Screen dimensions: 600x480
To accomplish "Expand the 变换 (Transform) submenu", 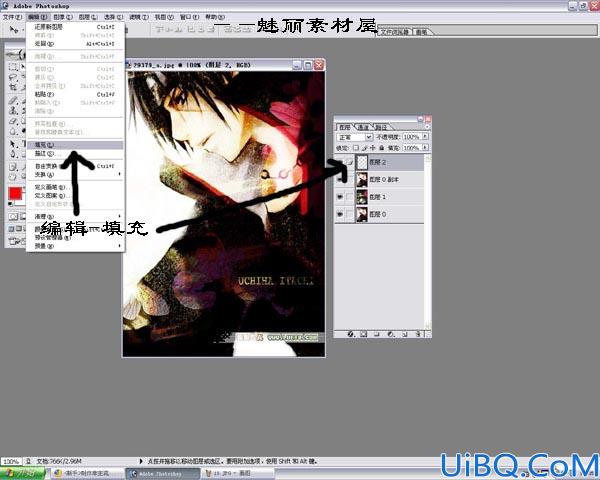I will (75, 175).
